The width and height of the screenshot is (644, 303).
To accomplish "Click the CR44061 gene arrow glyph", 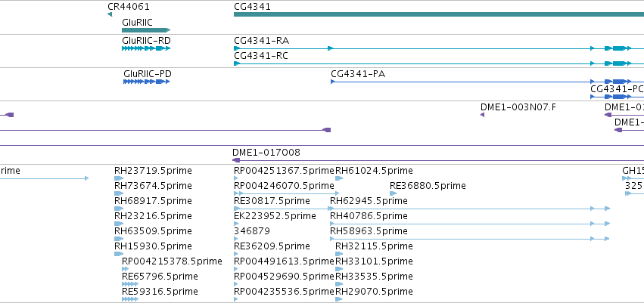I will click(x=110, y=15).
